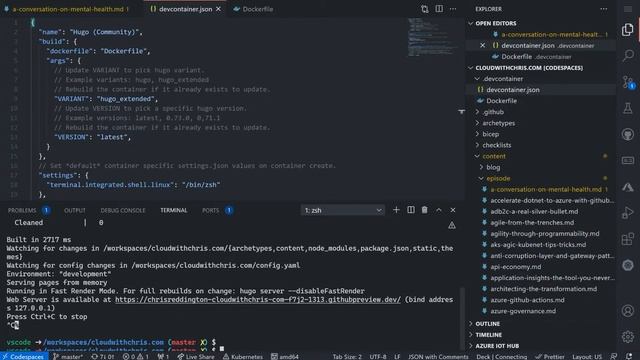The width and height of the screenshot is (640, 360).
Task: Split the editor to the right
Action: 439,9
